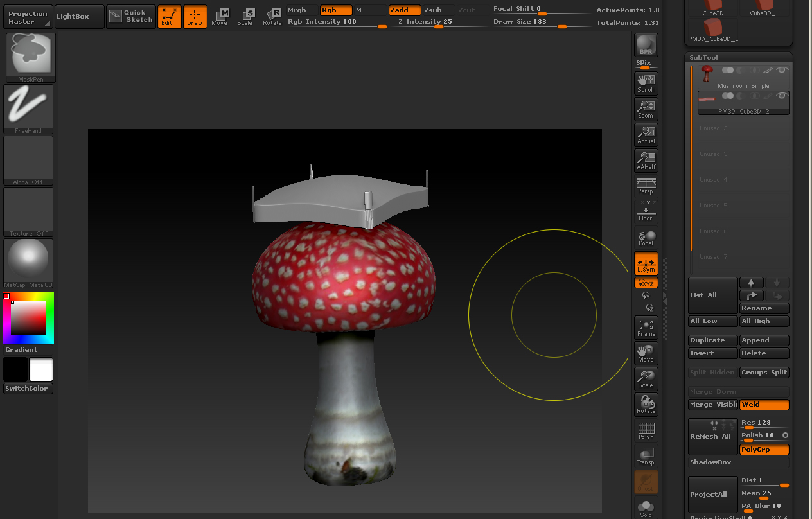Click the Quick Sketch icon

[x=131, y=17]
